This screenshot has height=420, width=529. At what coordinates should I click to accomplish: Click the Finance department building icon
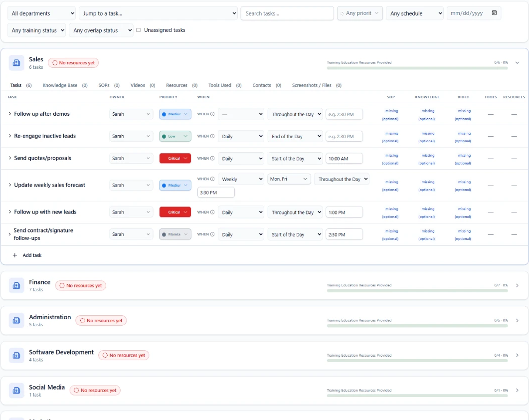coord(16,286)
